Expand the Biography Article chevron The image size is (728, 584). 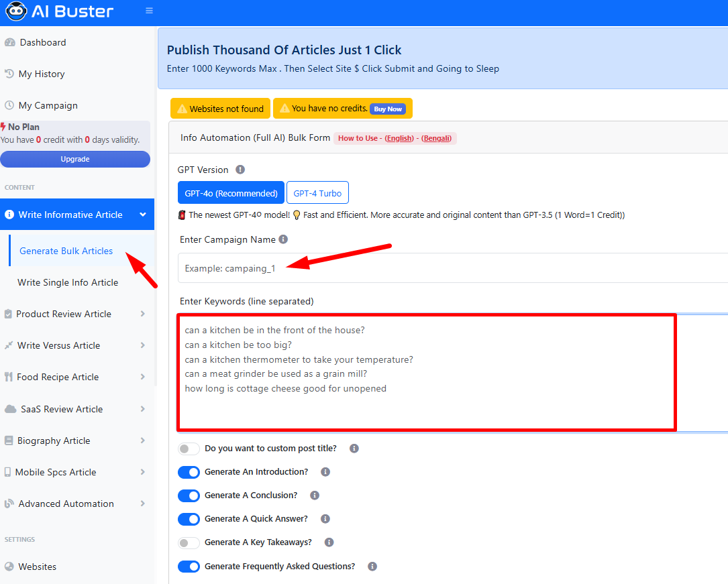pyautogui.click(x=142, y=441)
